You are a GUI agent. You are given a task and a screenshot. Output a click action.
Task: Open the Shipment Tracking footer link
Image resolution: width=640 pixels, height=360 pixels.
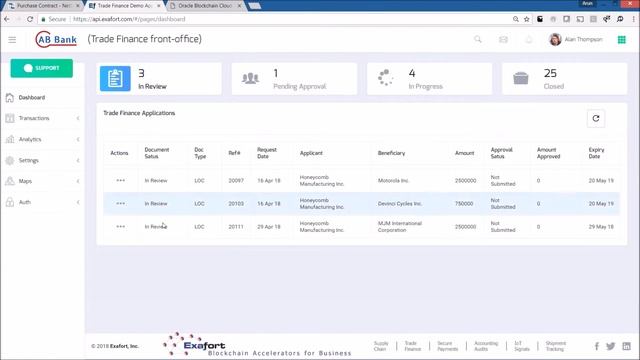coord(556,346)
